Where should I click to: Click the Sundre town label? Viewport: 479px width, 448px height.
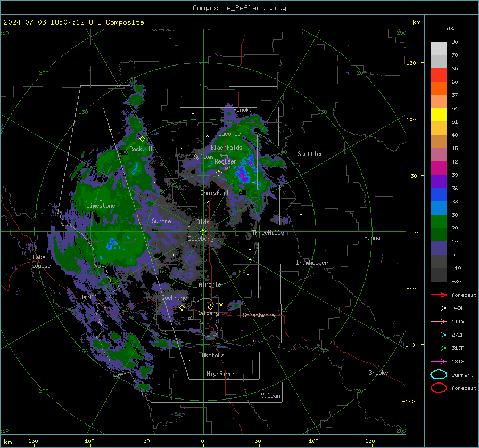161,221
